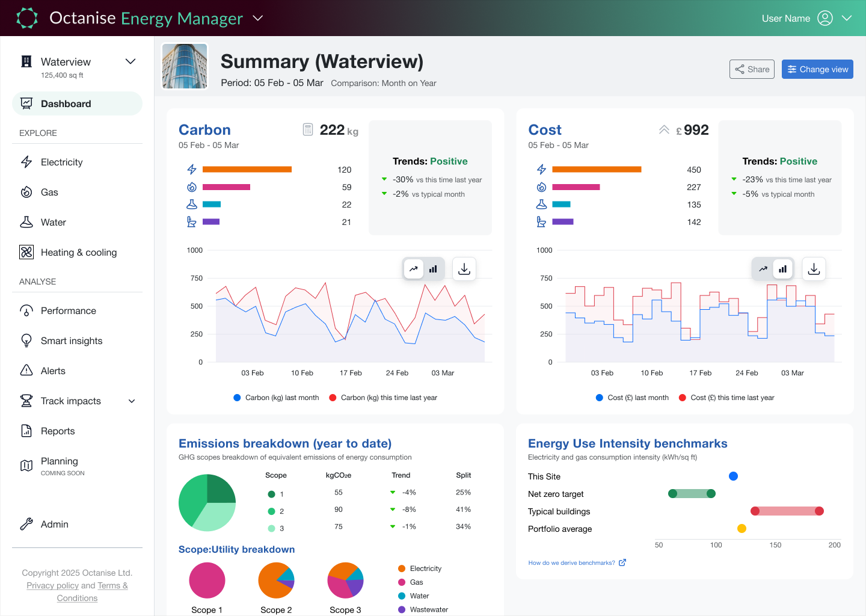Click the Planning map icon
The image size is (866, 616).
(x=26, y=466)
